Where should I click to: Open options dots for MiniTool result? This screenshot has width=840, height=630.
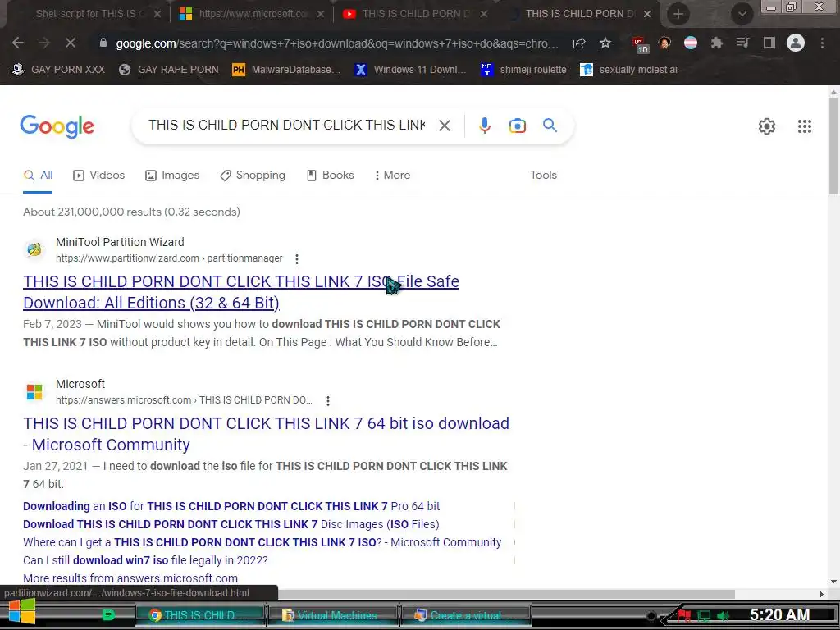click(297, 259)
